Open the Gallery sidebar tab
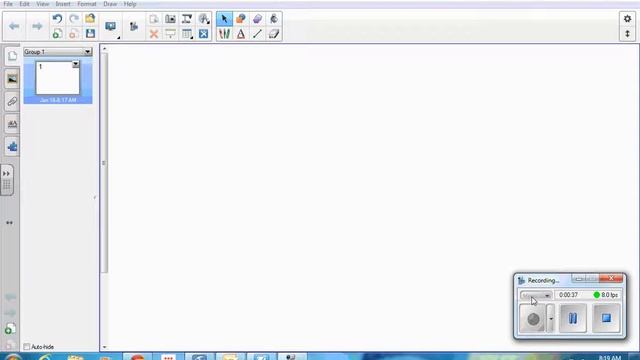The height and width of the screenshot is (360, 640). coord(12,79)
